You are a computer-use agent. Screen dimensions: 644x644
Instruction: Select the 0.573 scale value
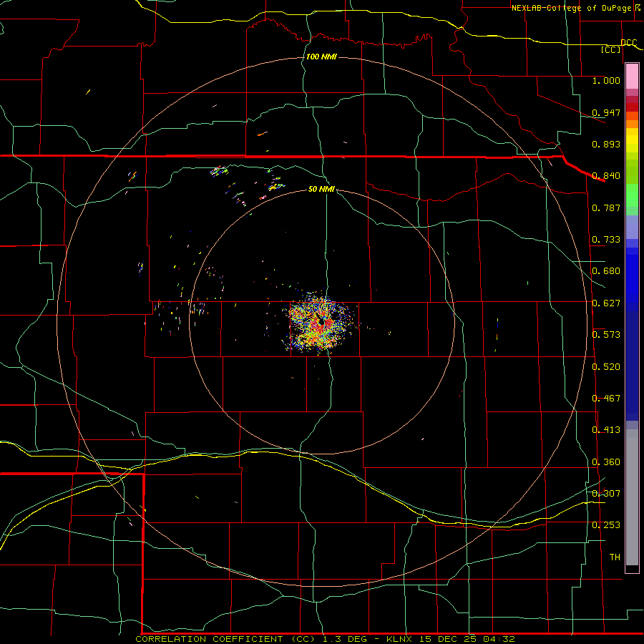(x=606, y=335)
